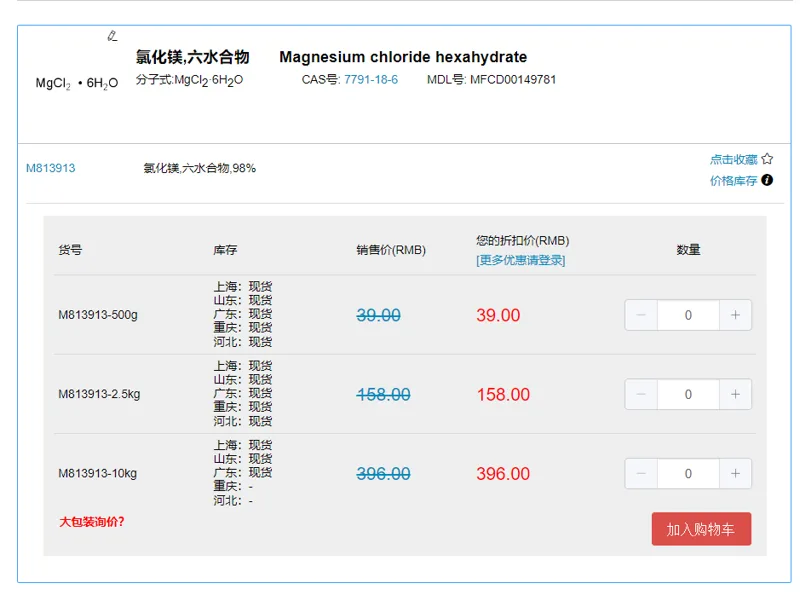Screen dimensions: 800x595
Task: Click the 加入购物车 add to cart button
Action: pos(701,529)
